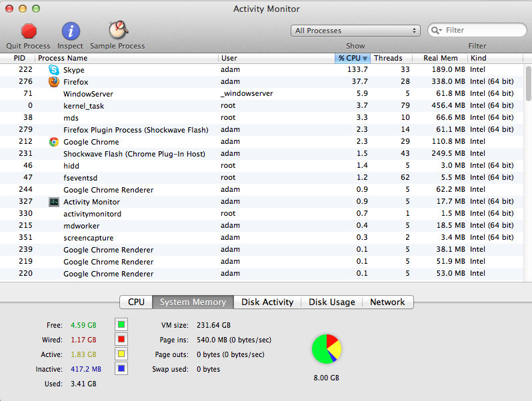This screenshot has width=532, height=401.
Task: Click the Wired 1.17 GB value
Action: click(83, 340)
